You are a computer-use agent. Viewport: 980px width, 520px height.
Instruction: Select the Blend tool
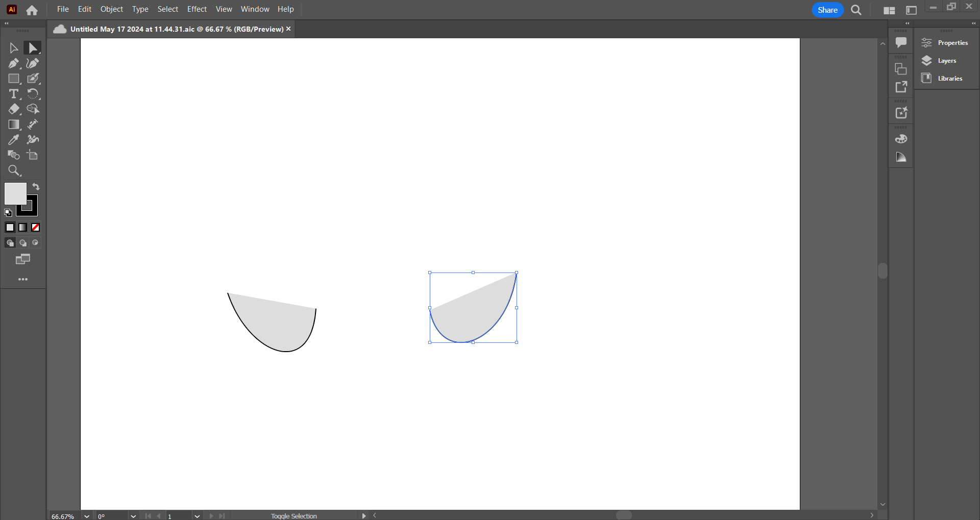click(14, 155)
